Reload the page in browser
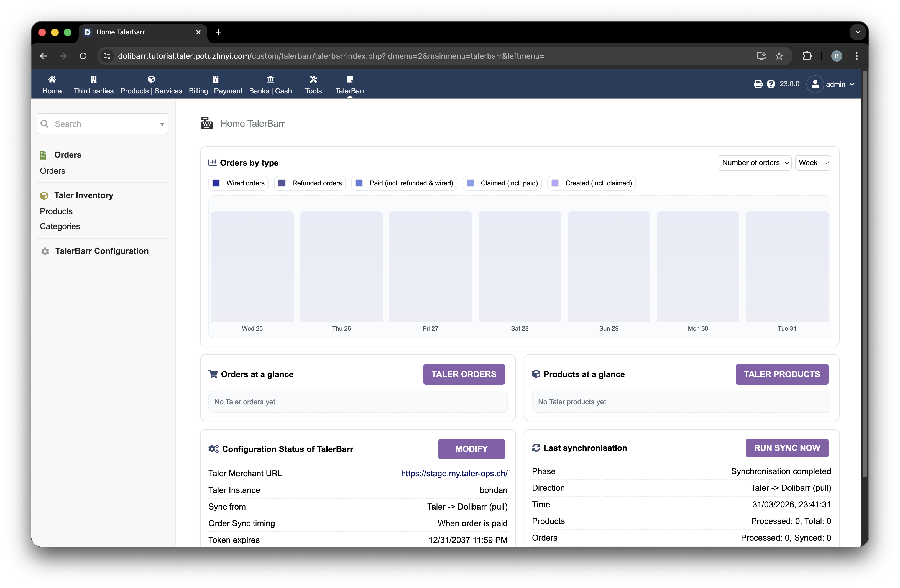Screen dimensions: 900x588 (x=83, y=56)
